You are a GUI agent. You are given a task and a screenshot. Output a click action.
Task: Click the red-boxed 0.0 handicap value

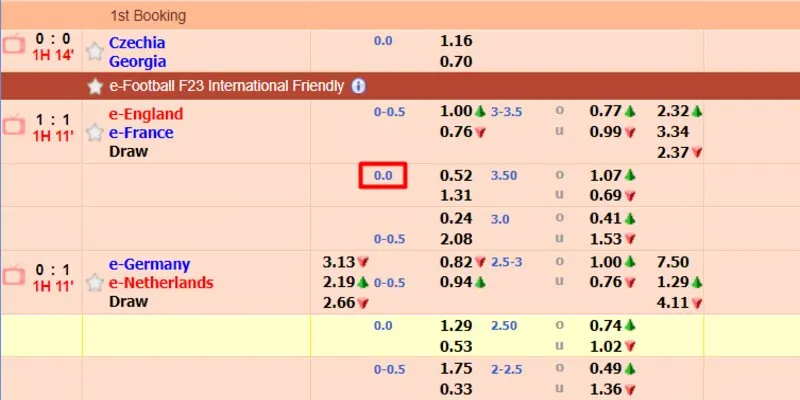pyautogui.click(x=383, y=176)
